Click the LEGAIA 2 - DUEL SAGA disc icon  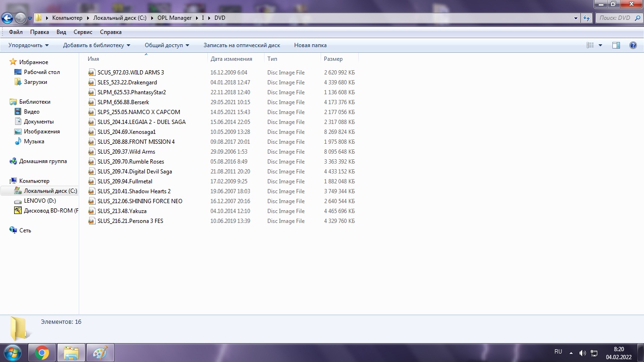[91, 122]
